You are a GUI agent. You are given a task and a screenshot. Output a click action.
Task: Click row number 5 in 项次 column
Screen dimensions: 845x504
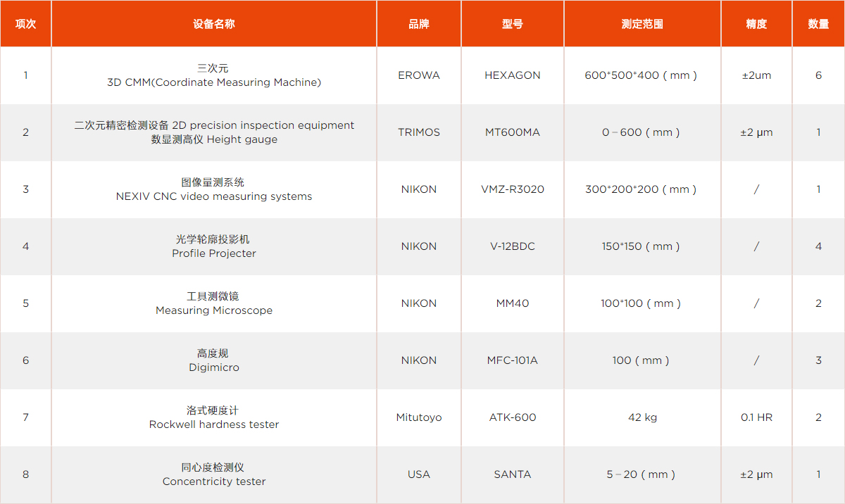click(25, 303)
